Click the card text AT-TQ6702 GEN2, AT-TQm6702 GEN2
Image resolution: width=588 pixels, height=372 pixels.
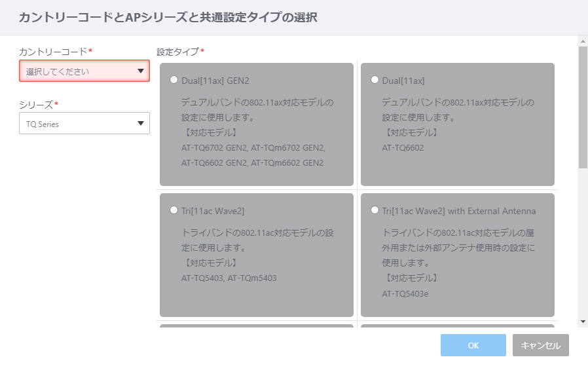click(x=253, y=148)
